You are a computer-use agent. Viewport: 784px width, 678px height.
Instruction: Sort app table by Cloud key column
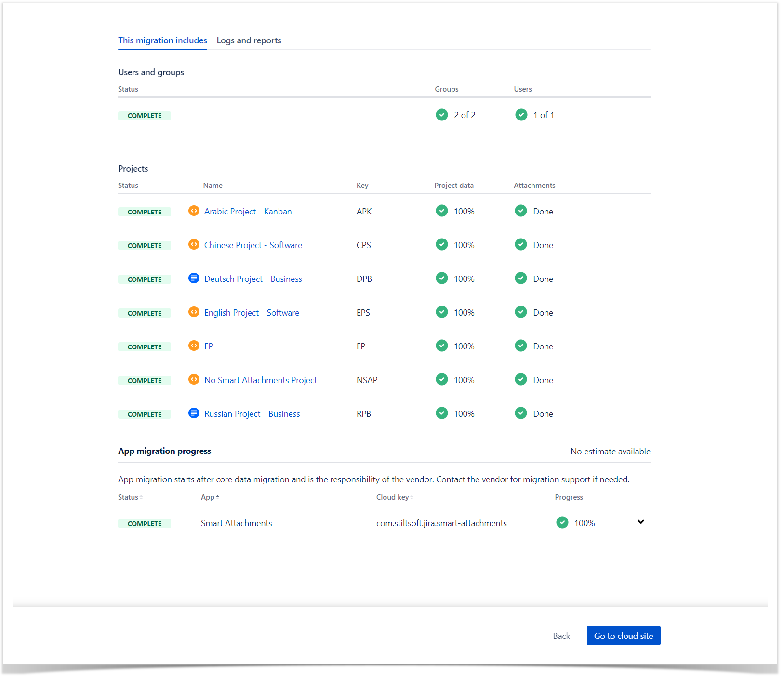point(394,497)
